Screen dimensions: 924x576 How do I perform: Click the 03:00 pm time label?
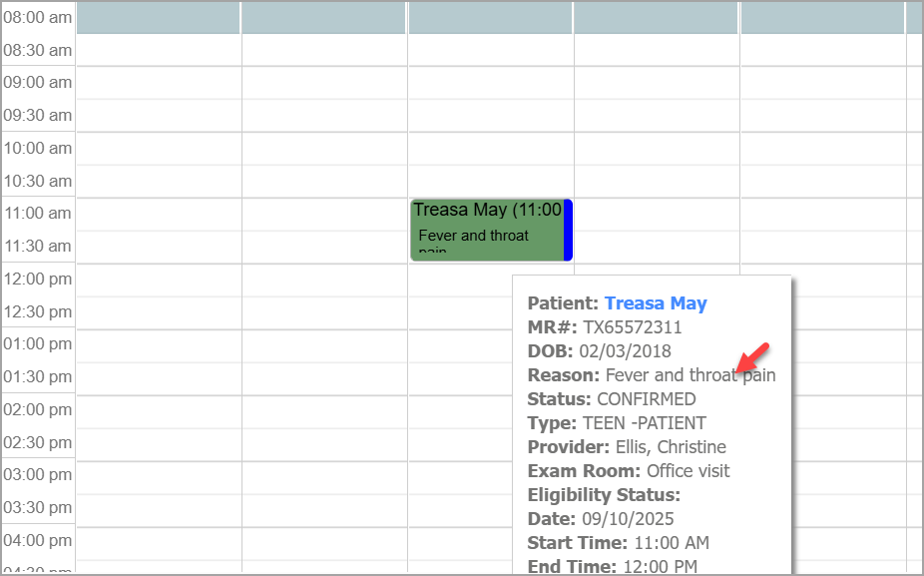37,474
